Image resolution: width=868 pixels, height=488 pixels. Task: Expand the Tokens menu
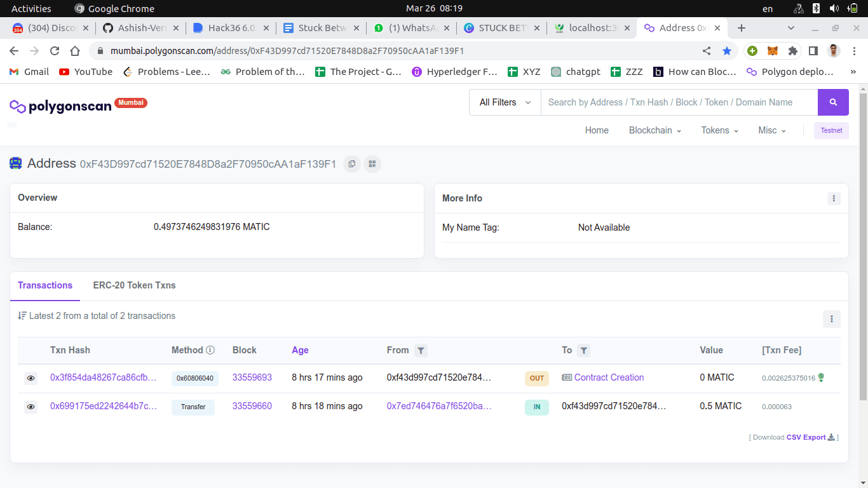720,130
